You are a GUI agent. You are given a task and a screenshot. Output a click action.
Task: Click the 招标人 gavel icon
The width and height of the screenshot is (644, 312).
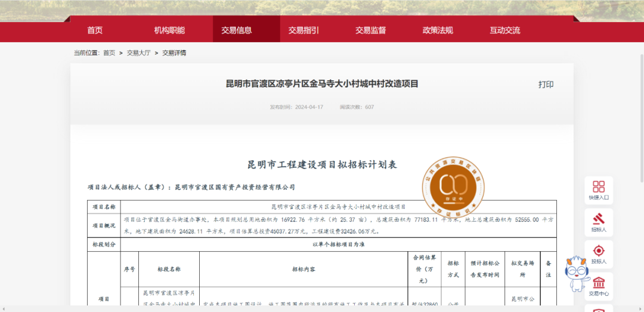598,222
